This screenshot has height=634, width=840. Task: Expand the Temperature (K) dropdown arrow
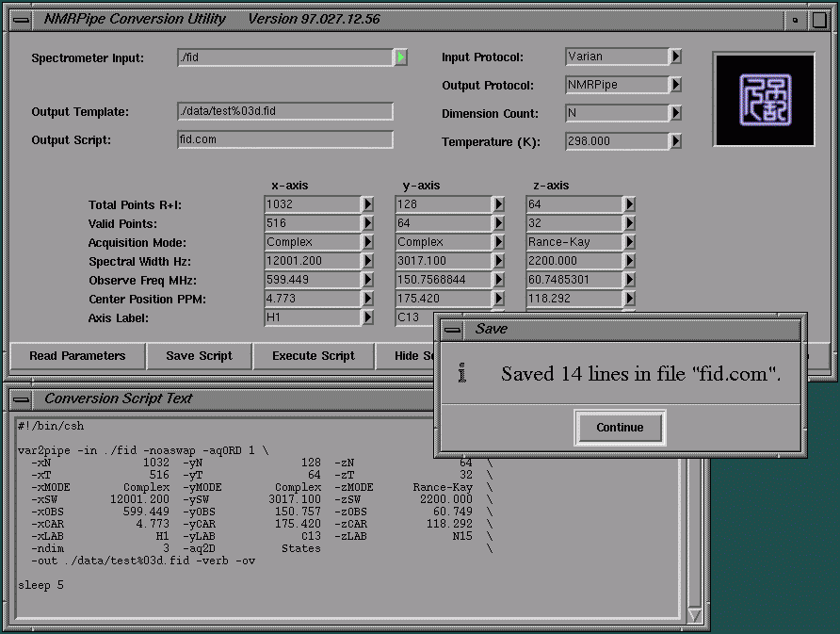675,141
